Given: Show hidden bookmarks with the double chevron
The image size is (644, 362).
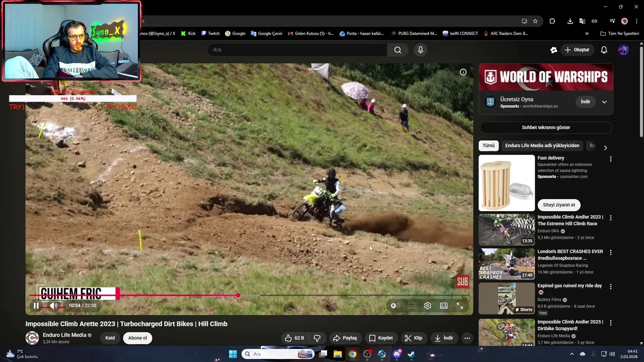Looking at the screenshot, I should (x=587, y=34).
